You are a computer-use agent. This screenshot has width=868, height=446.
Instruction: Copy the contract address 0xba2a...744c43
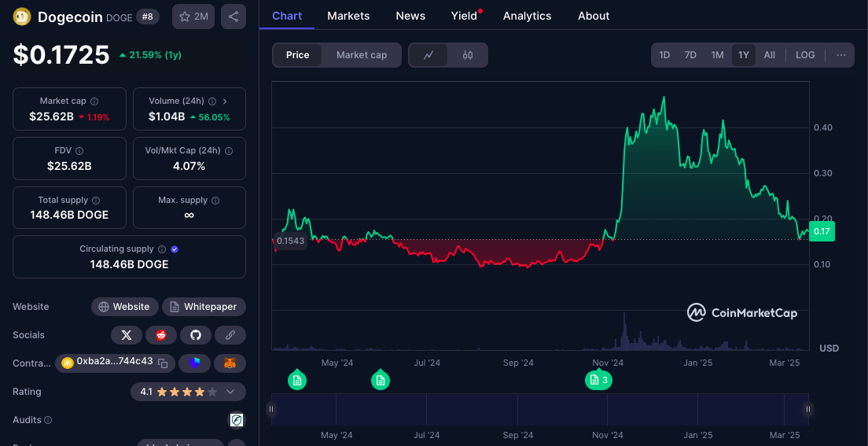163,363
